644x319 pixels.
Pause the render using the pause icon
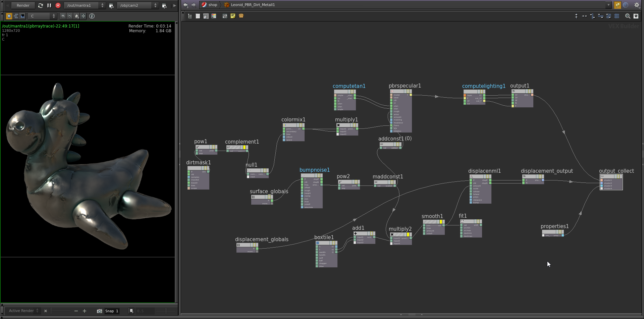click(49, 5)
